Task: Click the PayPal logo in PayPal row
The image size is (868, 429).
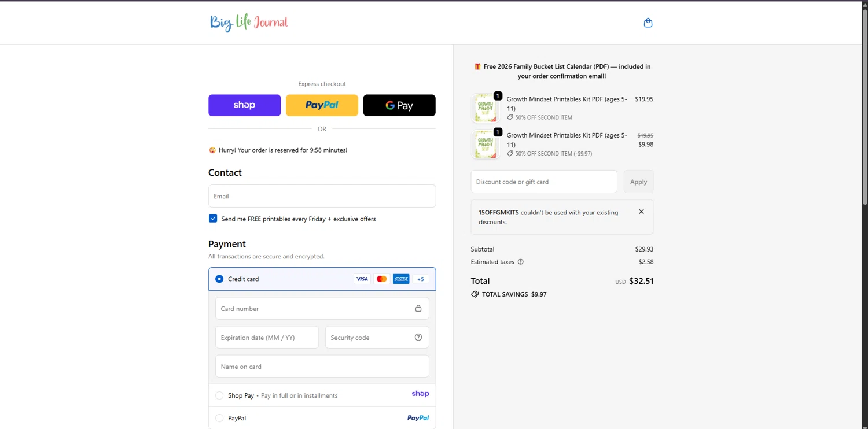Action: pyautogui.click(x=418, y=417)
